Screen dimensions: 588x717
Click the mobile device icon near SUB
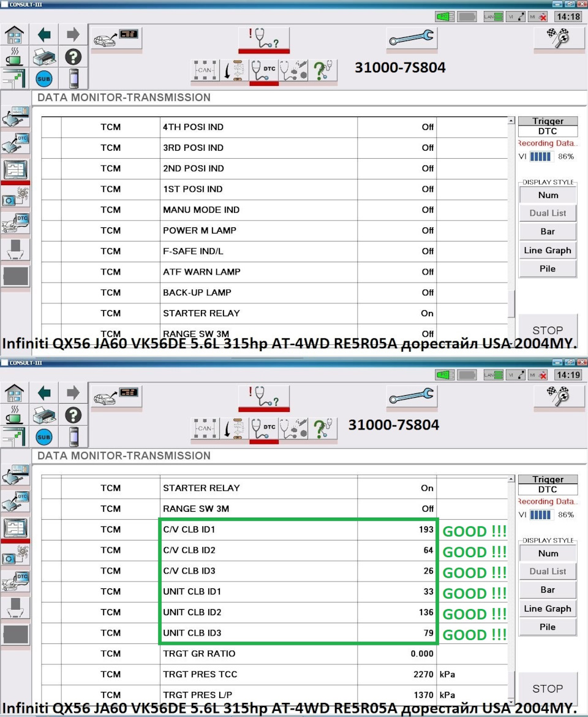(73, 78)
